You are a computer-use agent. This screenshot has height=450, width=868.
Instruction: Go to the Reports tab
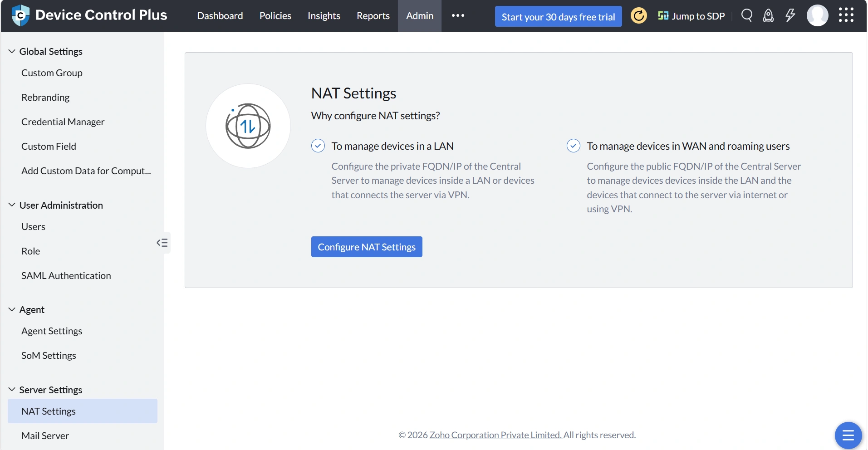click(373, 16)
